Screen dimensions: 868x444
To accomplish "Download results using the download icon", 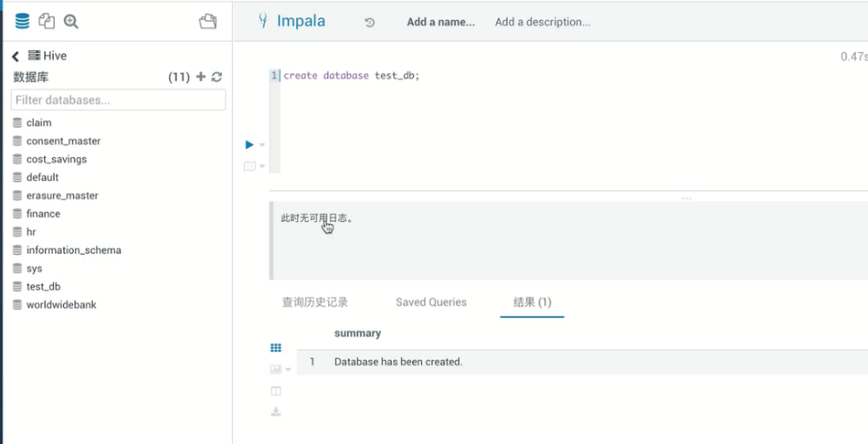I will click(275, 411).
